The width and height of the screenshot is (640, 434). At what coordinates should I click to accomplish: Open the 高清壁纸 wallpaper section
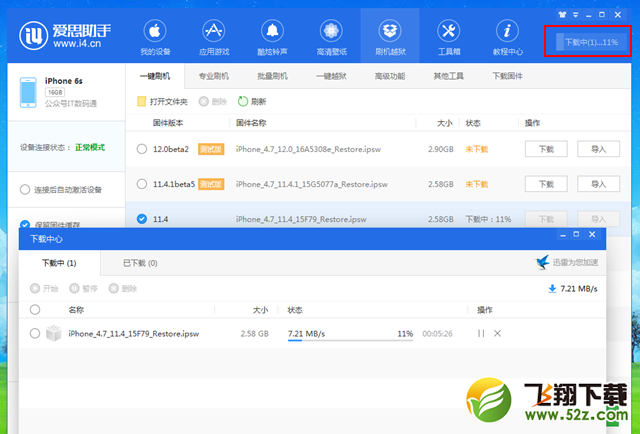(331, 38)
